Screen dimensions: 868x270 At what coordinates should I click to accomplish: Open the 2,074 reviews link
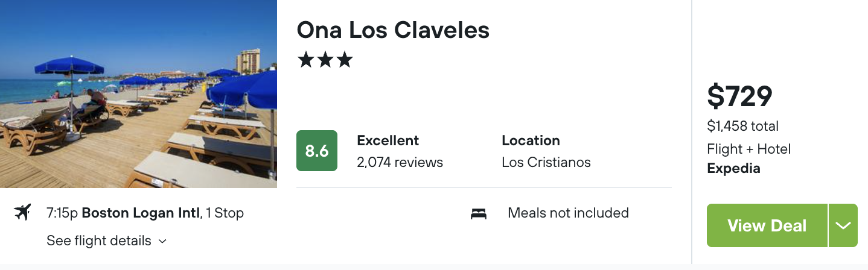[x=400, y=162]
